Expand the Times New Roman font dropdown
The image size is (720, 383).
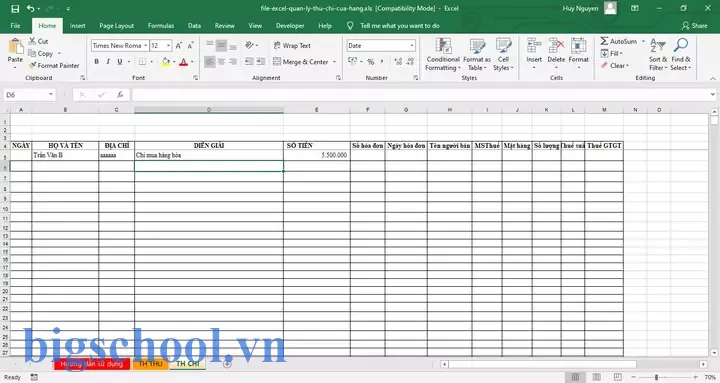point(146,45)
